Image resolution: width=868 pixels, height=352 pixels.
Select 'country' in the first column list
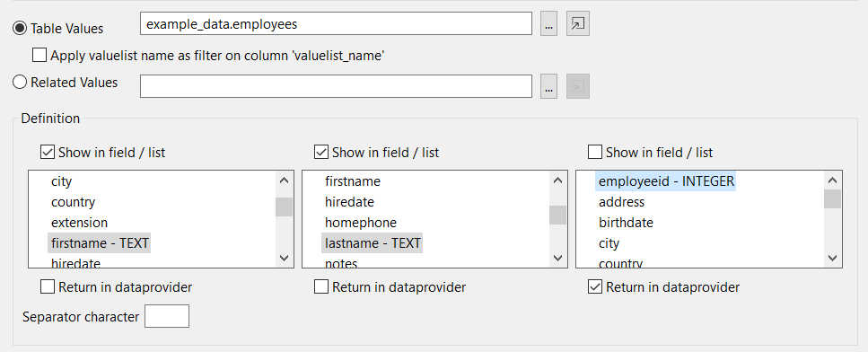(x=73, y=202)
